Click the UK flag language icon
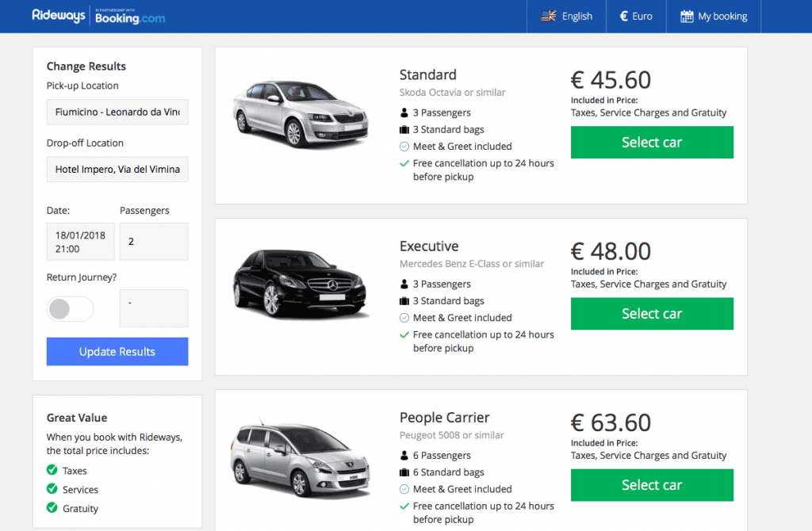 (x=549, y=16)
